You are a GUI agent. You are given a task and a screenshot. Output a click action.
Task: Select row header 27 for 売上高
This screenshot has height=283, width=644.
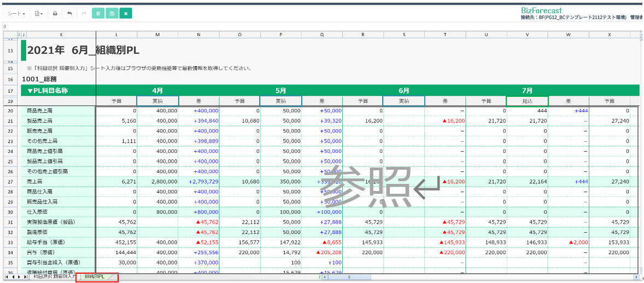point(10,181)
